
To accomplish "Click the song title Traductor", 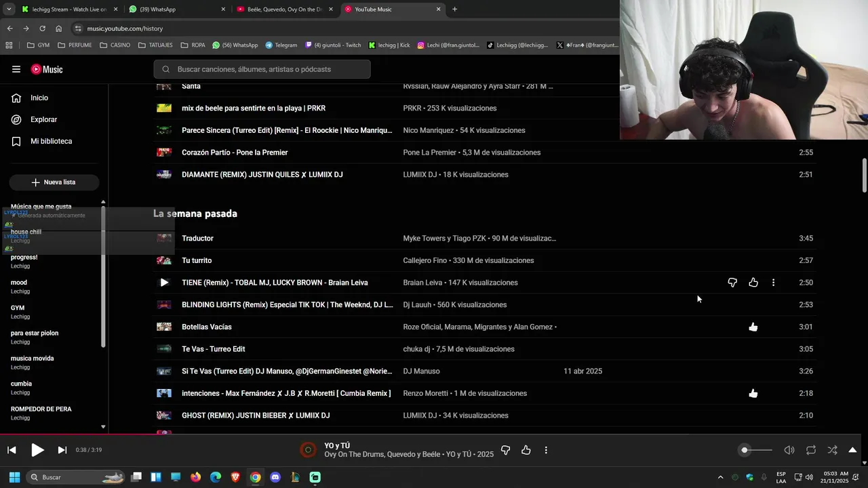I will pyautogui.click(x=197, y=239).
